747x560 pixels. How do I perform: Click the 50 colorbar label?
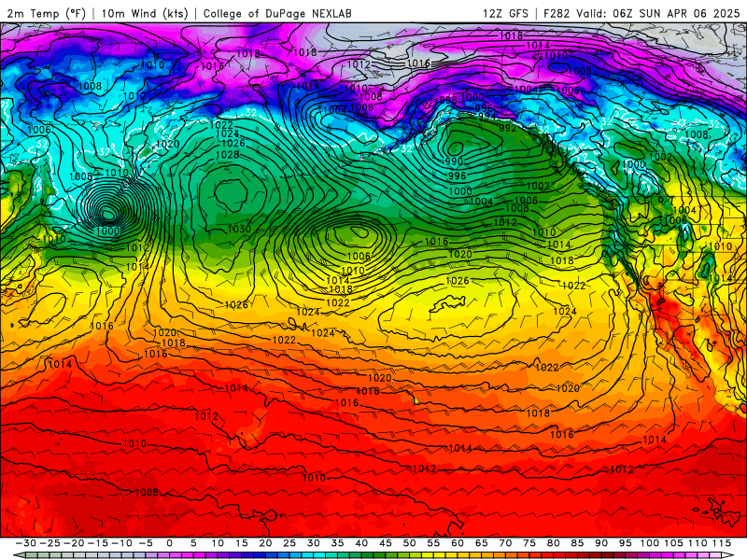click(x=409, y=543)
